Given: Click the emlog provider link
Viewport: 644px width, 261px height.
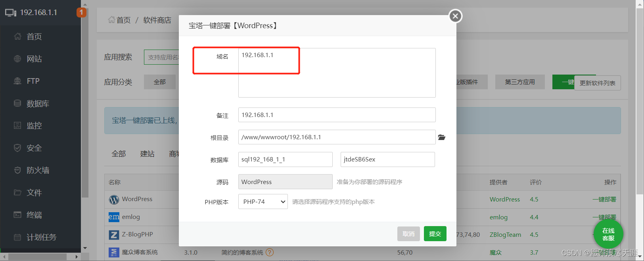Looking at the screenshot, I should pyautogui.click(x=498, y=217).
